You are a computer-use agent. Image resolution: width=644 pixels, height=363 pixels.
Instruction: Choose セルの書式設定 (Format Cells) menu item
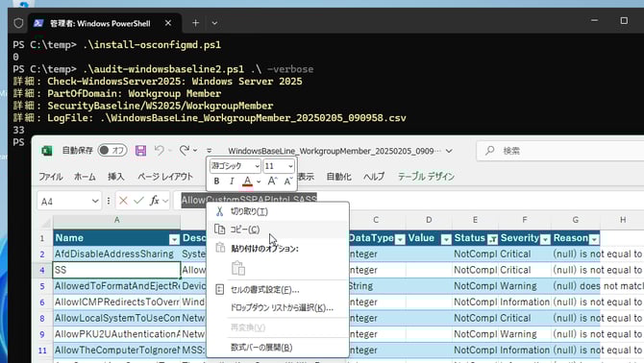tap(278, 290)
